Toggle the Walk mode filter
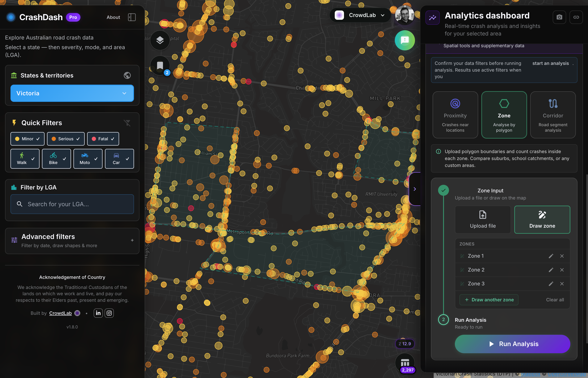Viewport: 588px width, 378px height. pos(25,159)
